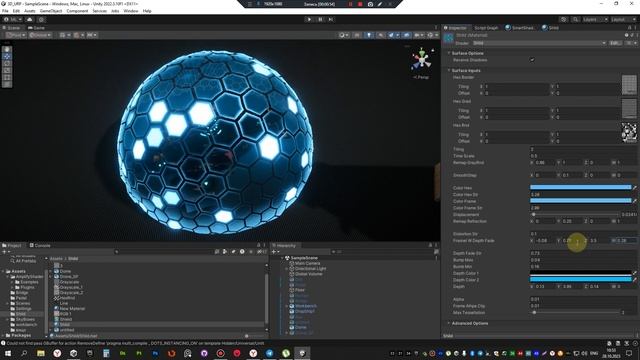
Task: Open the Undo History icon
Action: pos(564,19)
